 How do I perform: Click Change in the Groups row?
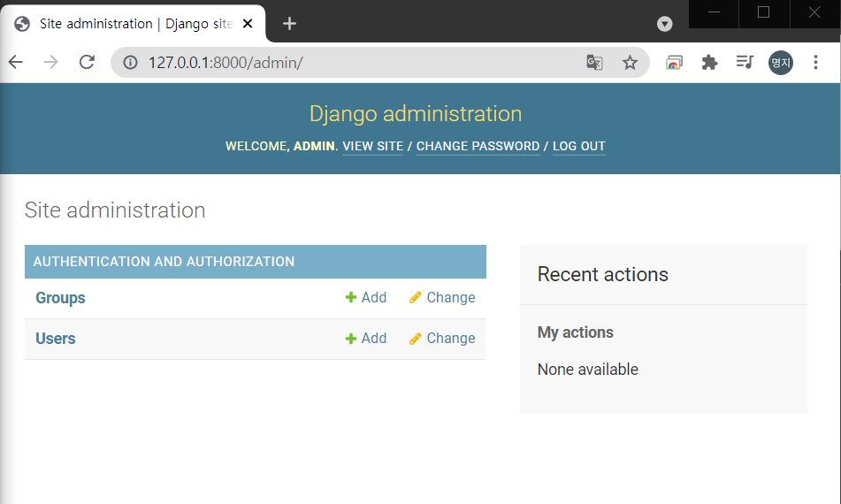(x=442, y=298)
